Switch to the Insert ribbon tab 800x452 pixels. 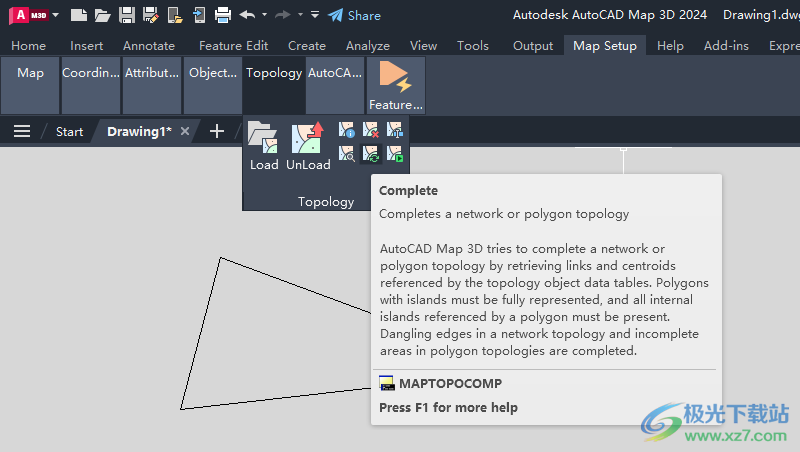point(87,46)
